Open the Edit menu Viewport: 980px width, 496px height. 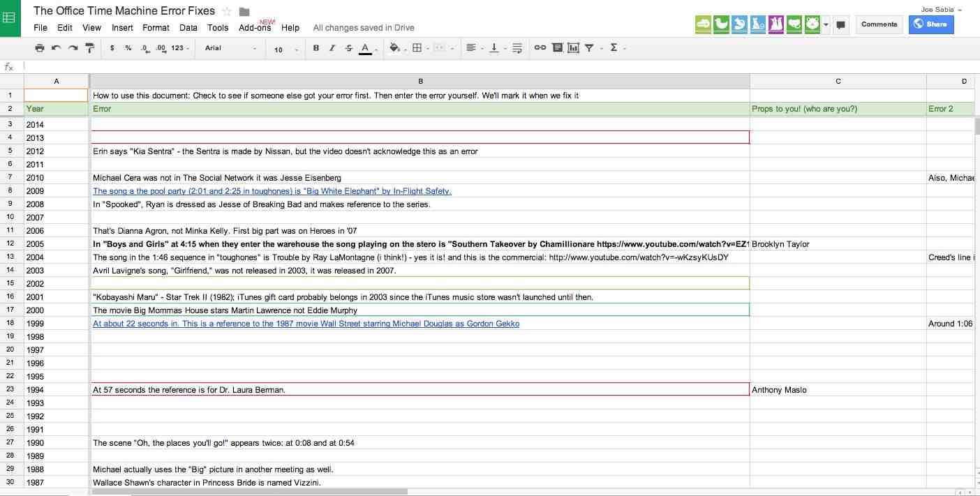tap(65, 28)
